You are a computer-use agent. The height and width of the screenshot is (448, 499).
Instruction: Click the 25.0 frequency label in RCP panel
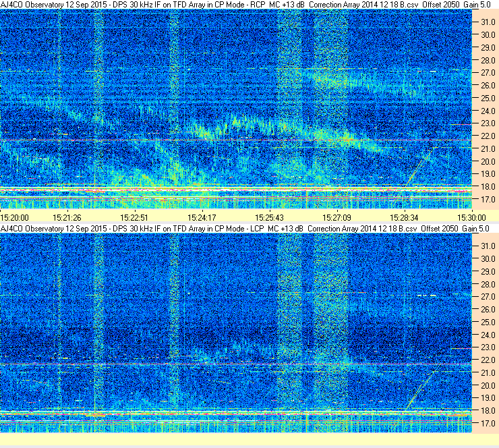pos(488,99)
